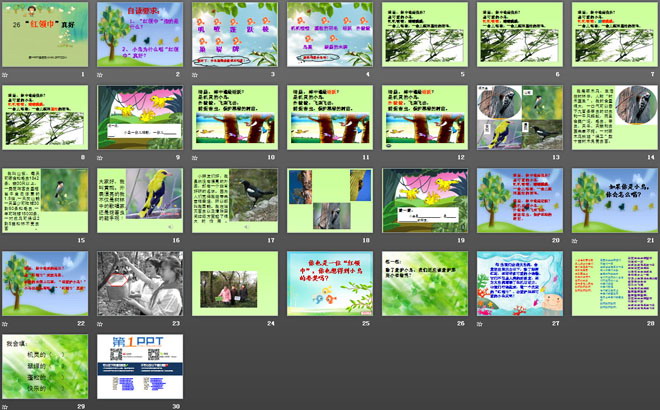Viewport: 660px width, 410px height.
Task: Select slide 21 with tree and question text
Action: click(x=613, y=200)
